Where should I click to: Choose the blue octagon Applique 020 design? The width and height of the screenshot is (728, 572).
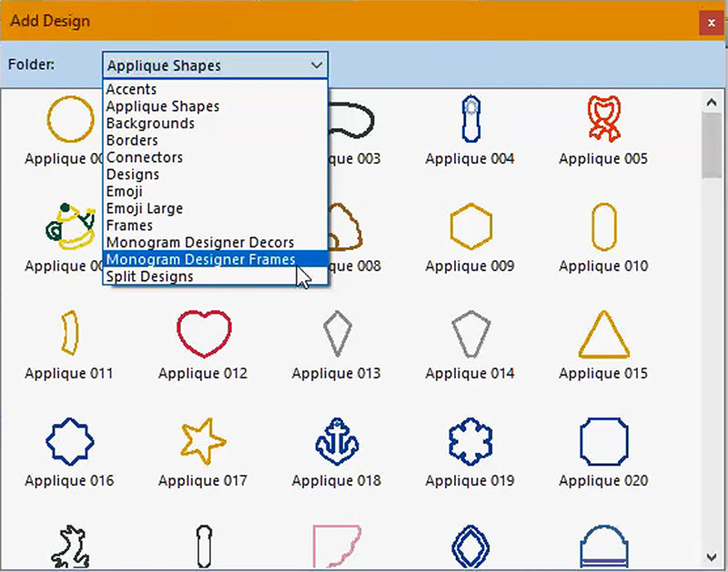(x=603, y=441)
